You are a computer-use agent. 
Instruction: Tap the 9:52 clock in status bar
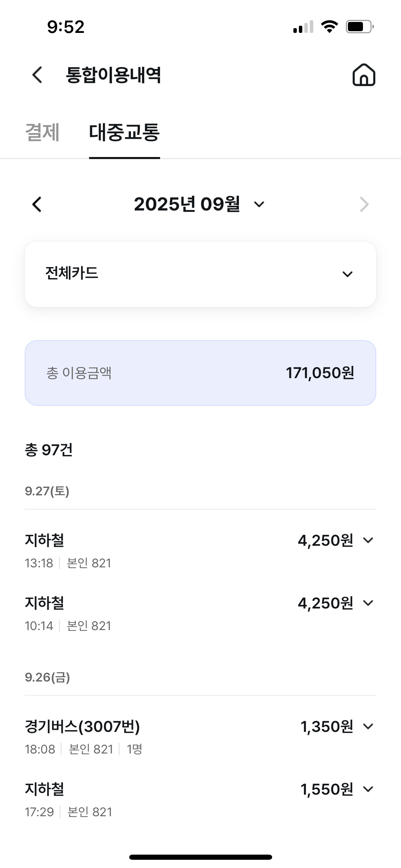click(x=65, y=27)
